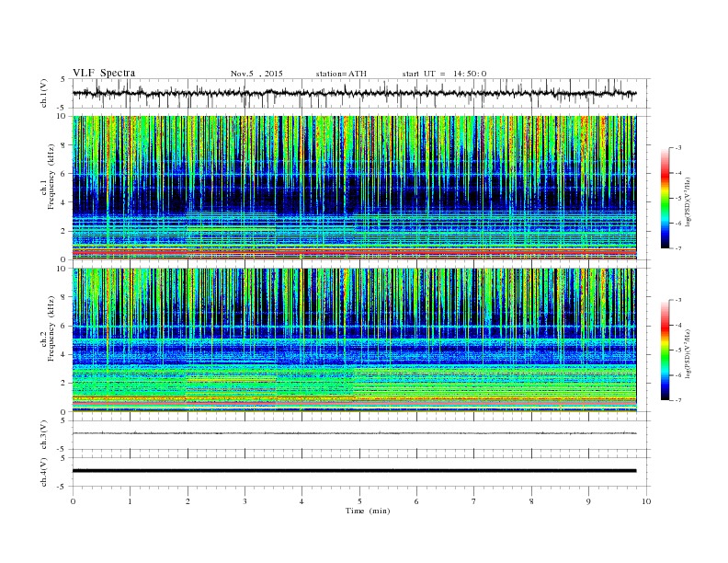
Task: Click the "ch.4(V)" axis label
Action: pyautogui.click(x=44, y=472)
